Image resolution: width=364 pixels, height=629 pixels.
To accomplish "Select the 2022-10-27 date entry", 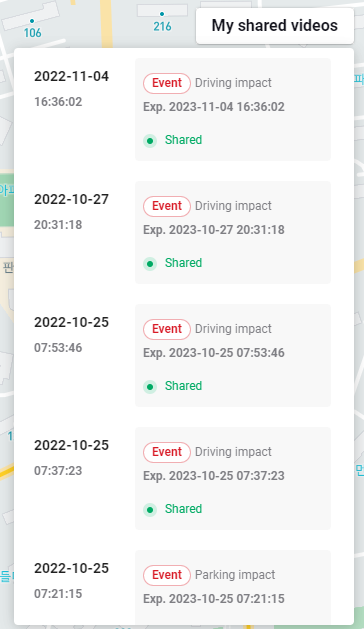I will point(71,199).
